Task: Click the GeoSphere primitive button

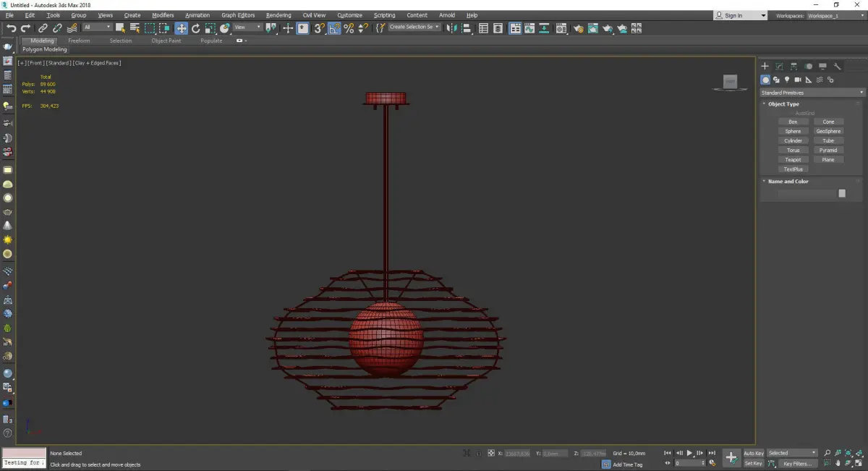Action: pos(828,132)
